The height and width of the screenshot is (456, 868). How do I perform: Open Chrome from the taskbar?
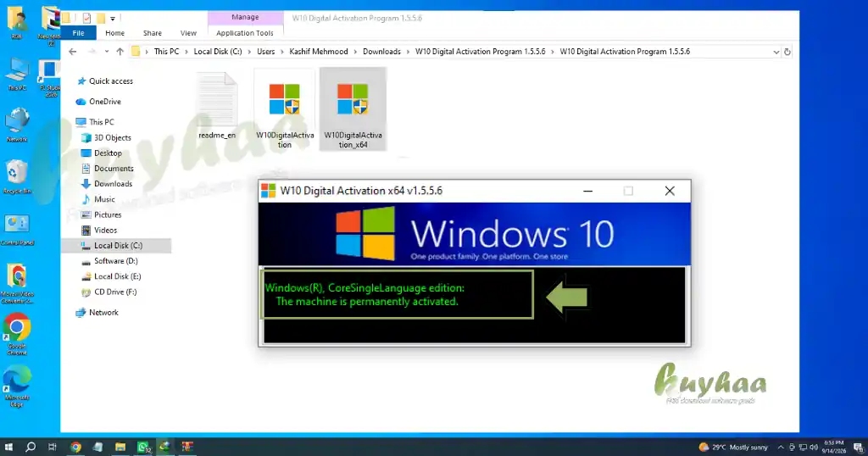[x=75, y=447]
